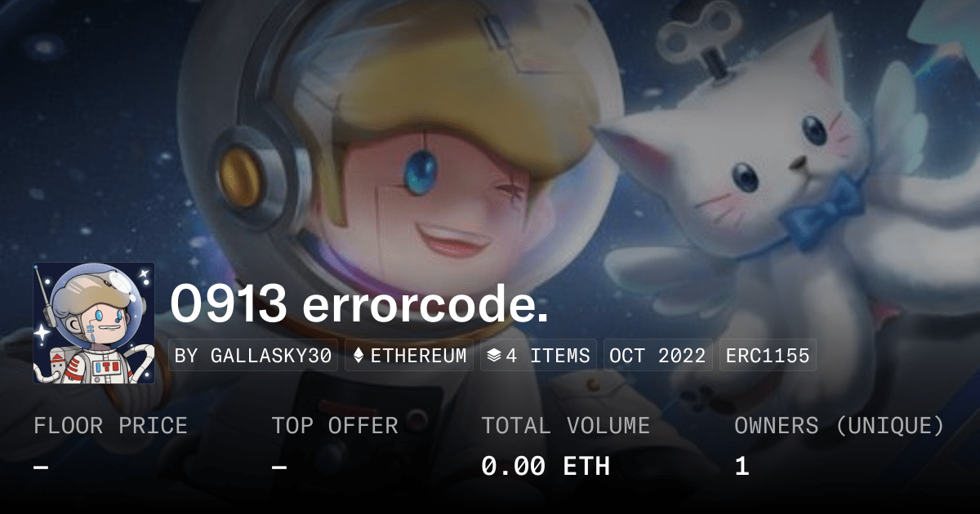The image size is (980, 514).
Task: Select the OCT 2022 creation date tag
Action: pos(659,356)
